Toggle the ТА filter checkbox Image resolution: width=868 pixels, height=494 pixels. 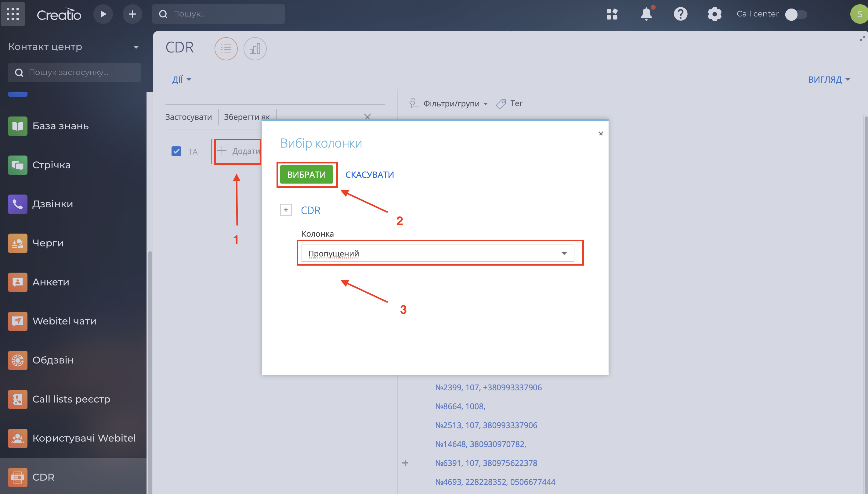tap(176, 151)
